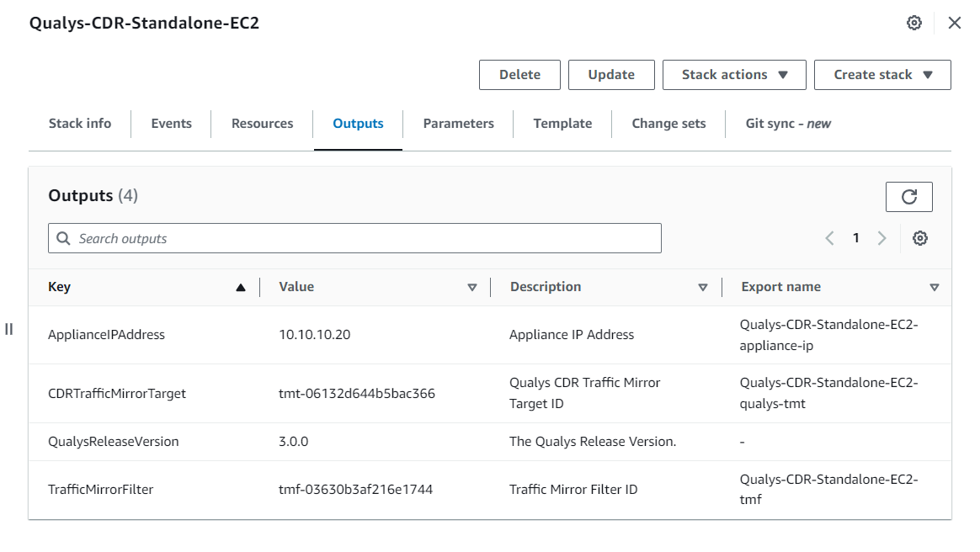
Task: Go to previous outputs page
Action: (x=829, y=238)
